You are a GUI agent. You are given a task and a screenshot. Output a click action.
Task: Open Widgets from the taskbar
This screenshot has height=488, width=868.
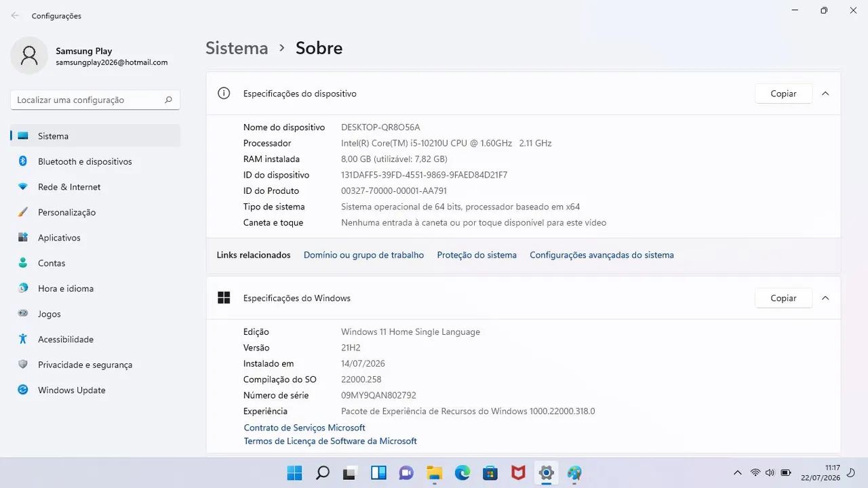point(378,473)
